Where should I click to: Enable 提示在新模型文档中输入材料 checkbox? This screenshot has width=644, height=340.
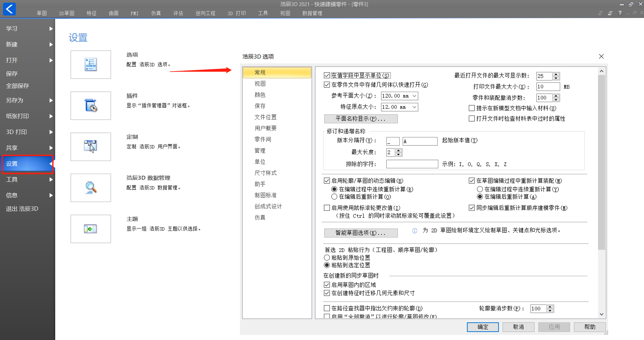click(x=472, y=108)
